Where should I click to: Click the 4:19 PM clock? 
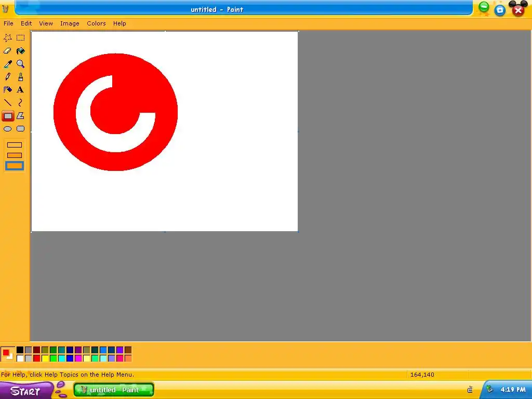pyautogui.click(x=513, y=390)
